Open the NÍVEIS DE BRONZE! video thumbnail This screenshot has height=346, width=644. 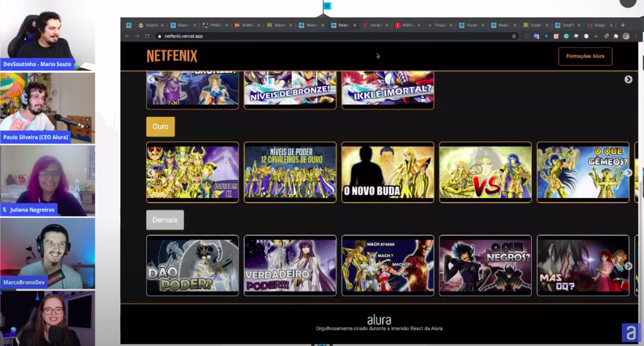point(290,90)
